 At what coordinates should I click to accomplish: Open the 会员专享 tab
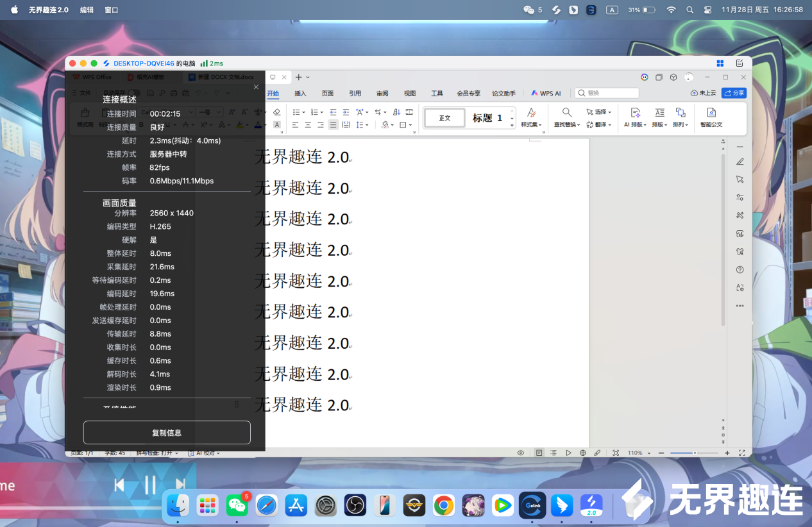coord(468,94)
